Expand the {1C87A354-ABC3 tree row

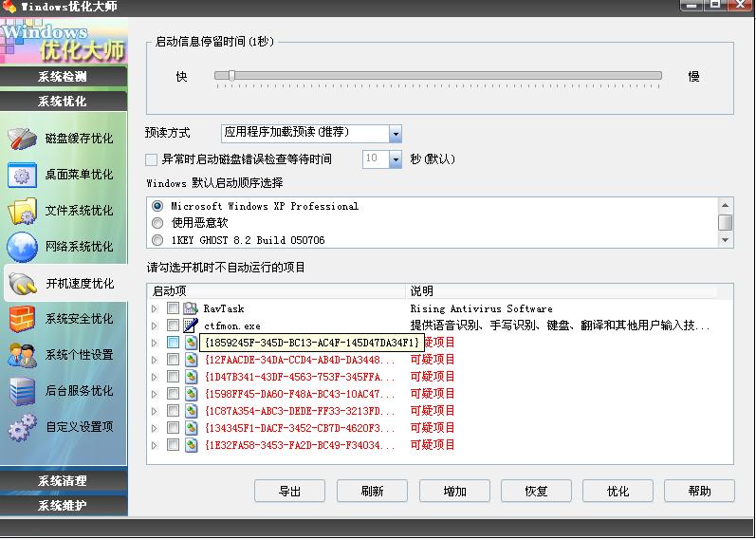tap(155, 411)
